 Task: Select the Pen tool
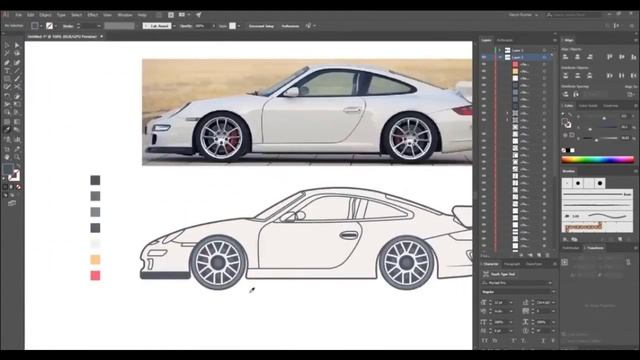(x=7, y=62)
